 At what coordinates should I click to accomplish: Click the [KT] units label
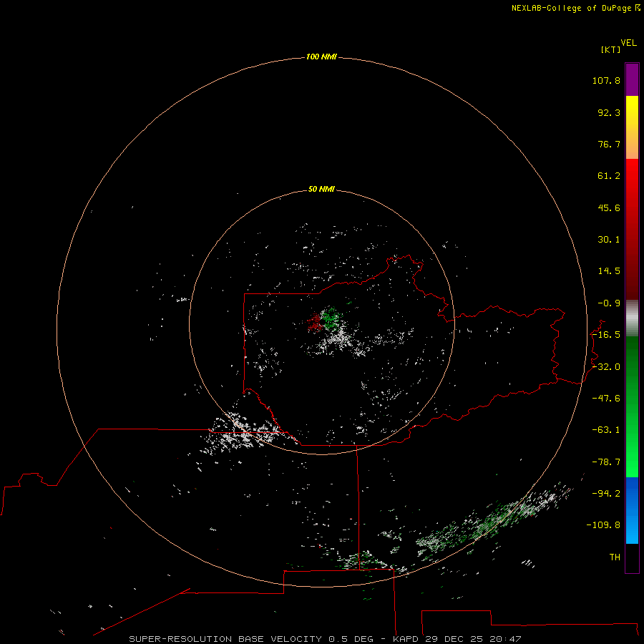coord(611,49)
